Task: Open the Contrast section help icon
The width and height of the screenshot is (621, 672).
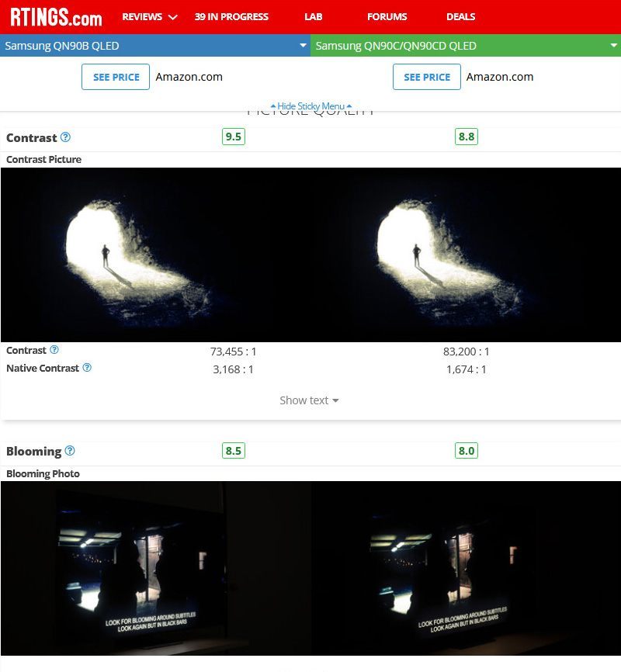Action: click(65, 137)
